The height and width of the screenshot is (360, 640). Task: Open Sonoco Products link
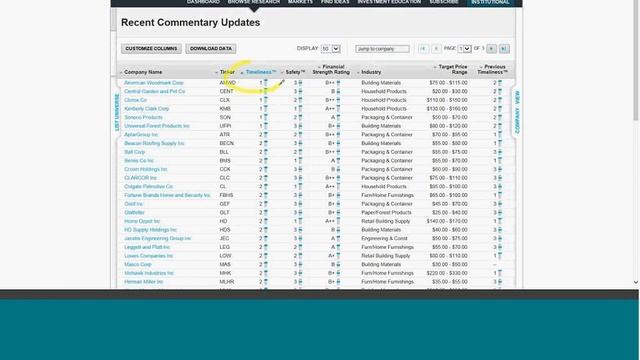click(x=143, y=117)
